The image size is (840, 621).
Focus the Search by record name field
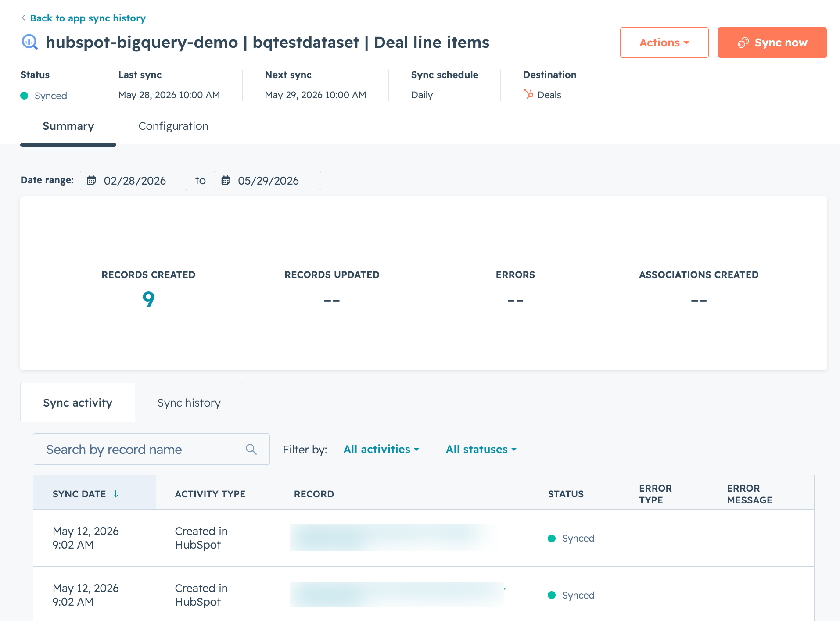(151, 449)
